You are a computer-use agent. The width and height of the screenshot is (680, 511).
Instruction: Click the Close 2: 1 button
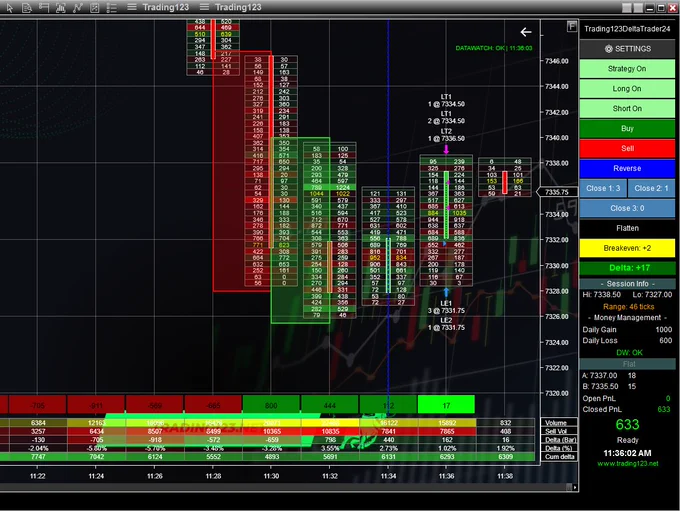tap(651, 188)
